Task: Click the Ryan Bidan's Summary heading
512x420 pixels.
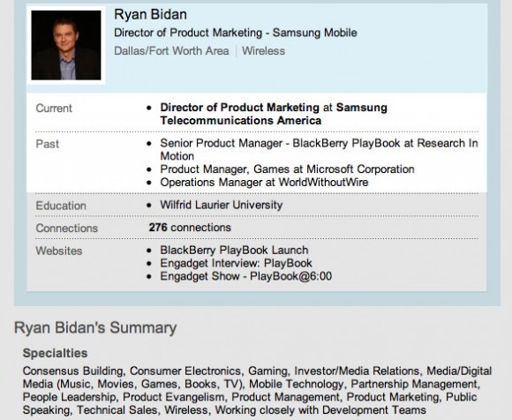Action: pos(95,327)
